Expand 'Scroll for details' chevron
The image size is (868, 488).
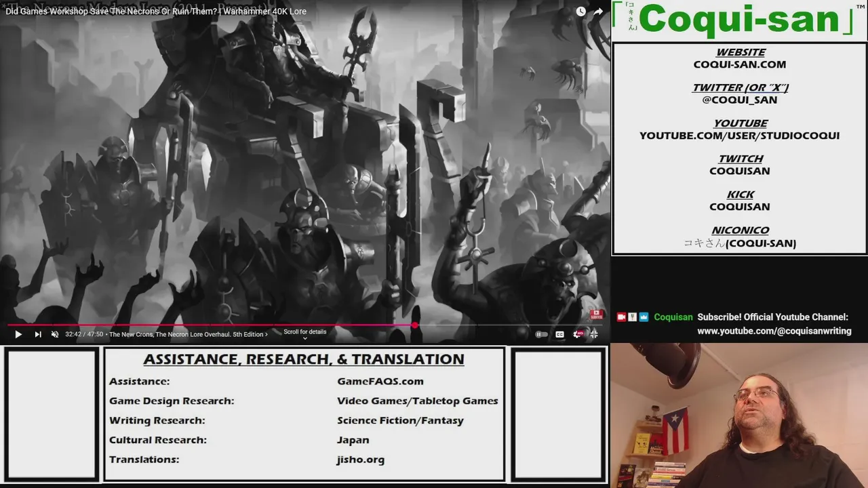(305, 338)
